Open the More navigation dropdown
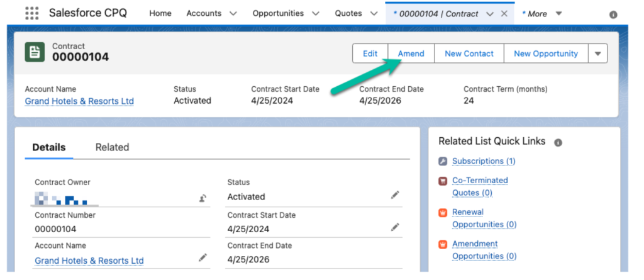Image resolution: width=644 pixels, height=280 pixels. (x=558, y=14)
